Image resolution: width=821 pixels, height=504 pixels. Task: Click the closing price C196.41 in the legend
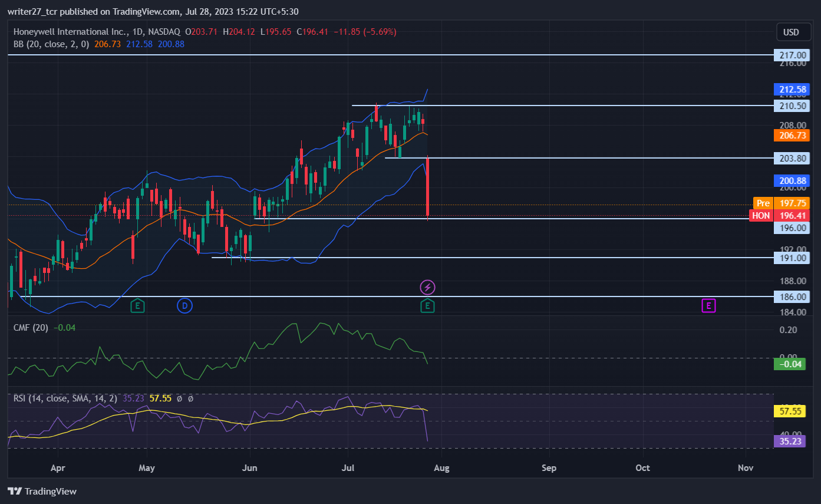click(x=312, y=32)
